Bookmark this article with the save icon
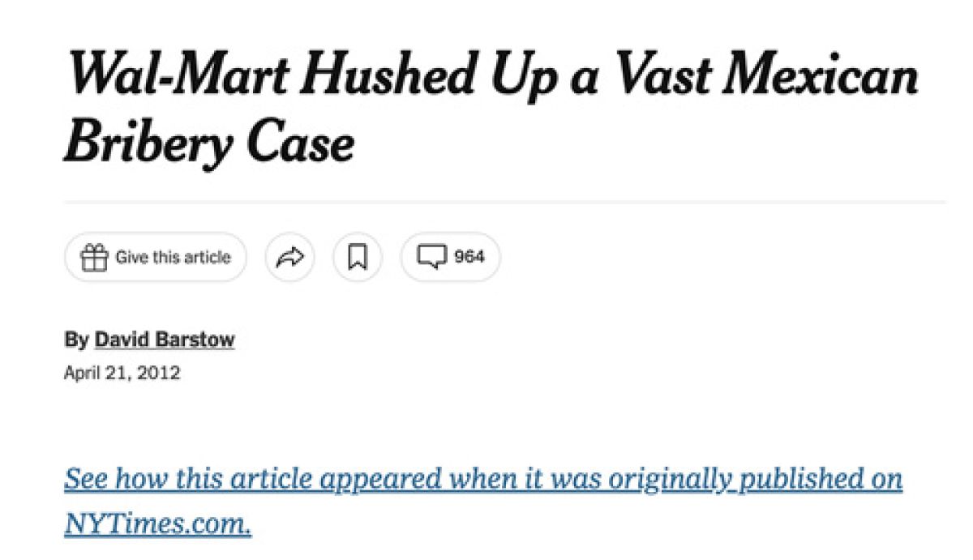 tap(358, 258)
